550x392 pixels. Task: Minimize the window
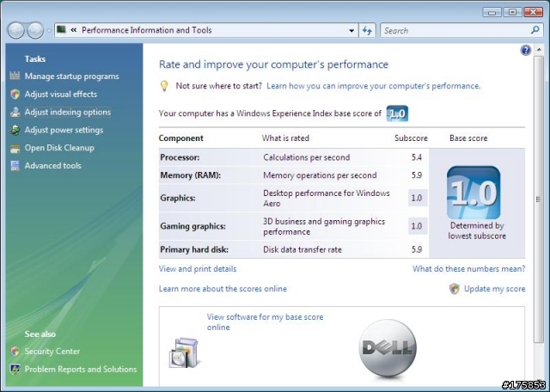click(x=492, y=13)
